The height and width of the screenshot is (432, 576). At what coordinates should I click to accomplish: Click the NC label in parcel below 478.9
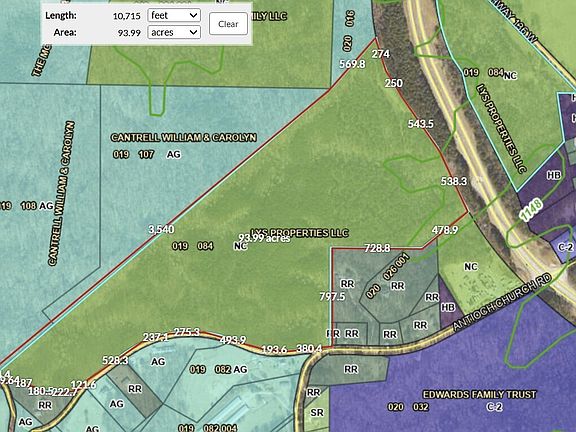(x=471, y=266)
